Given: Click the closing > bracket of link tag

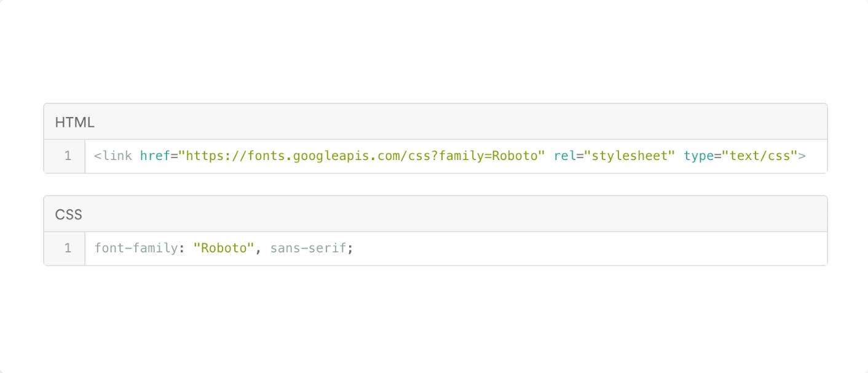Looking at the screenshot, I should coord(802,156).
